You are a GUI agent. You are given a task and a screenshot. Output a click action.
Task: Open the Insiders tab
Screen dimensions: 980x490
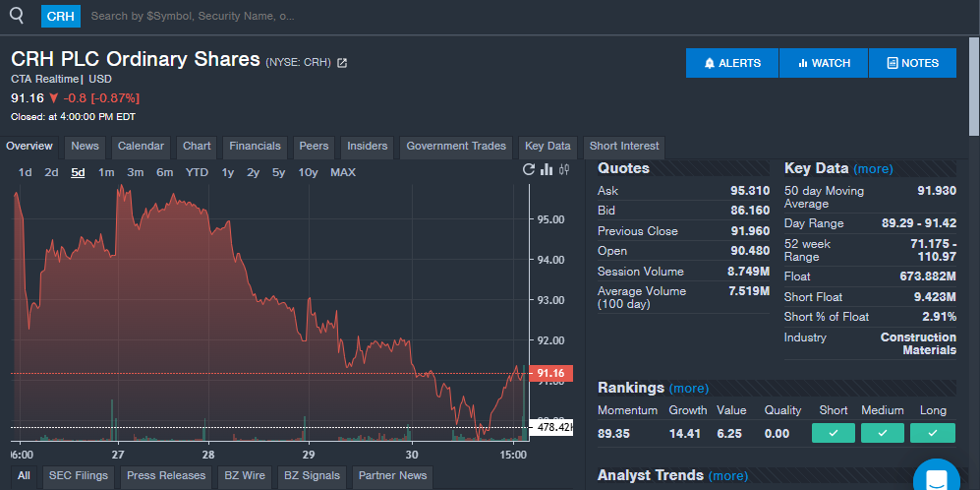[368, 147]
